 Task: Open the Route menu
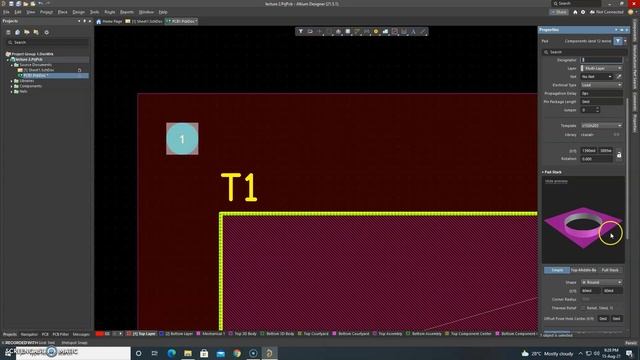109,12
